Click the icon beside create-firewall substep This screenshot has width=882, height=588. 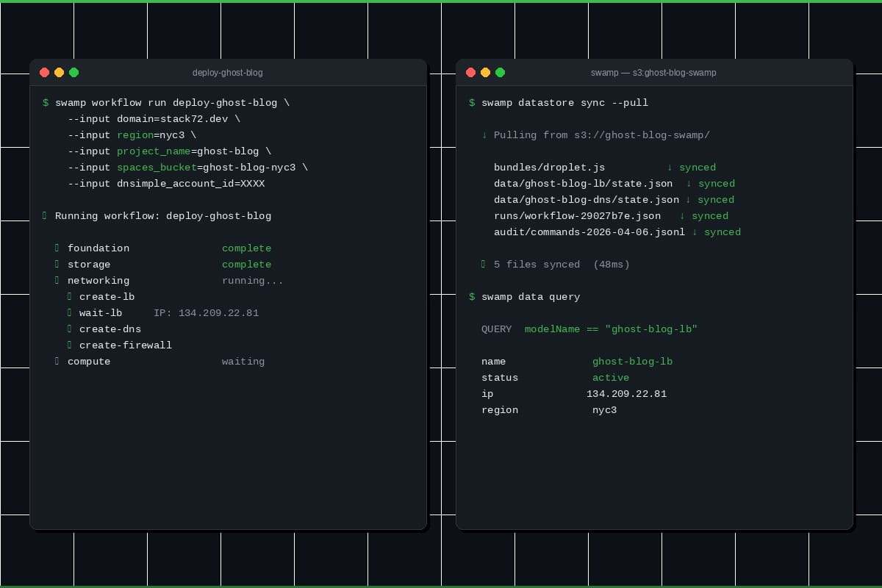70,345
